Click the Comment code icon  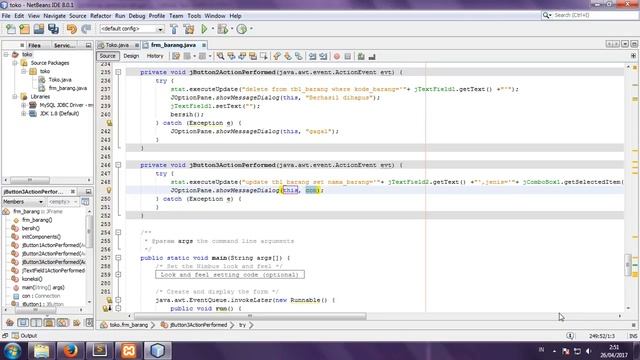[361, 56]
